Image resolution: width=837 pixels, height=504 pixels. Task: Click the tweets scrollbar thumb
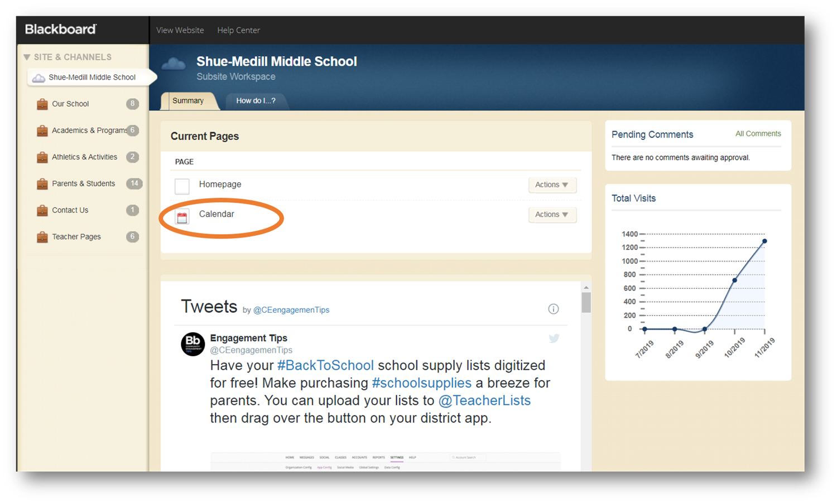click(586, 303)
